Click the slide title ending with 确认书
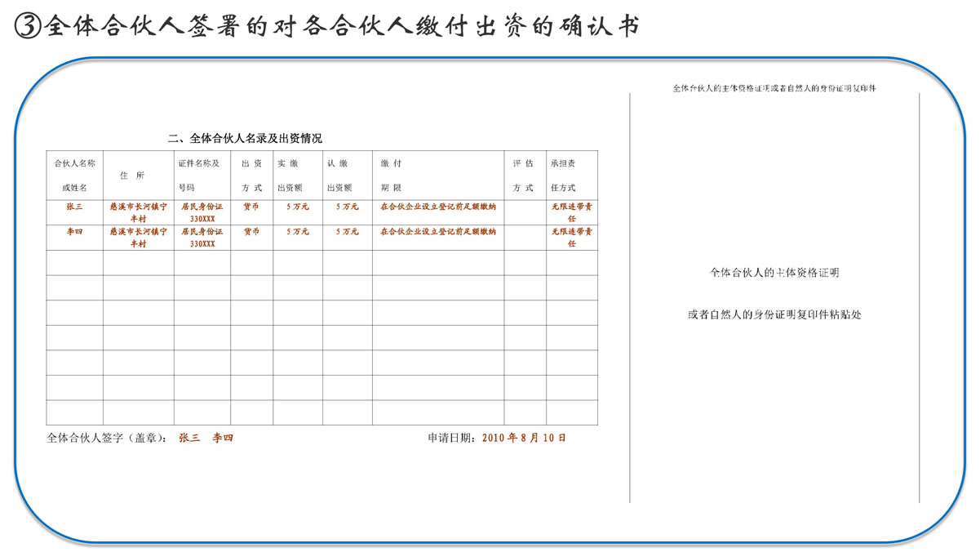 (343, 26)
